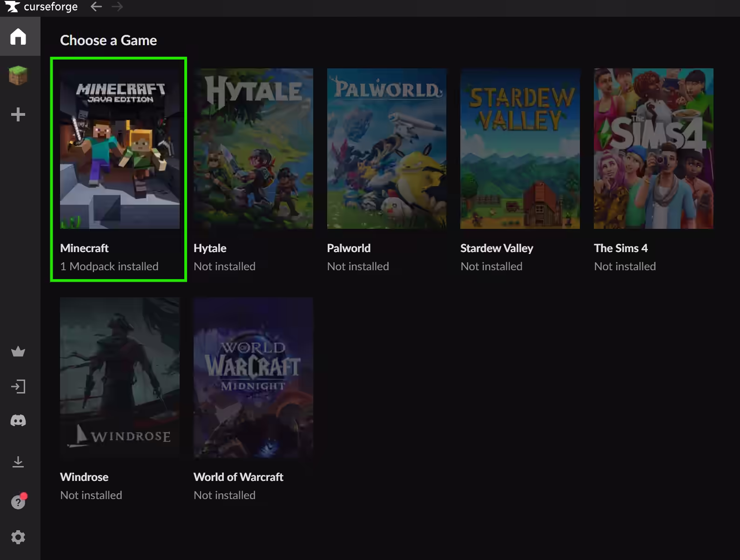The width and height of the screenshot is (740, 560).
Task: Open the crown premium icon
Action: tap(18, 352)
